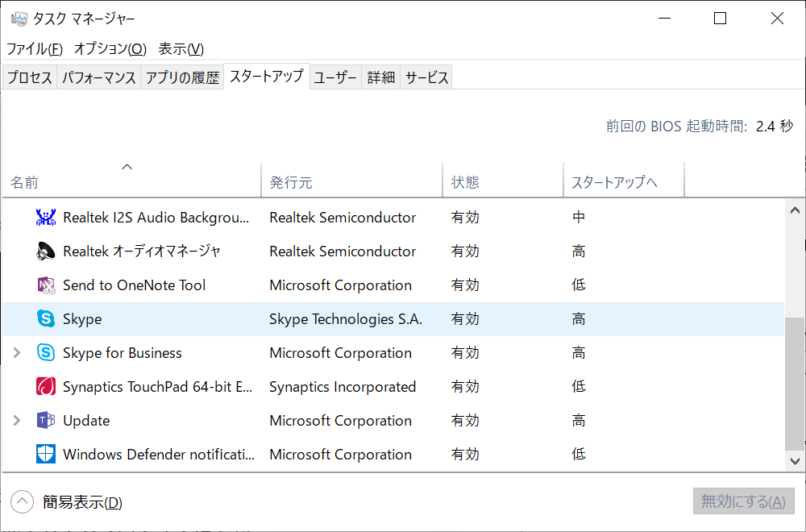The image size is (806, 532).
Task: Click the Skype app icon
Action: point(46,319)
